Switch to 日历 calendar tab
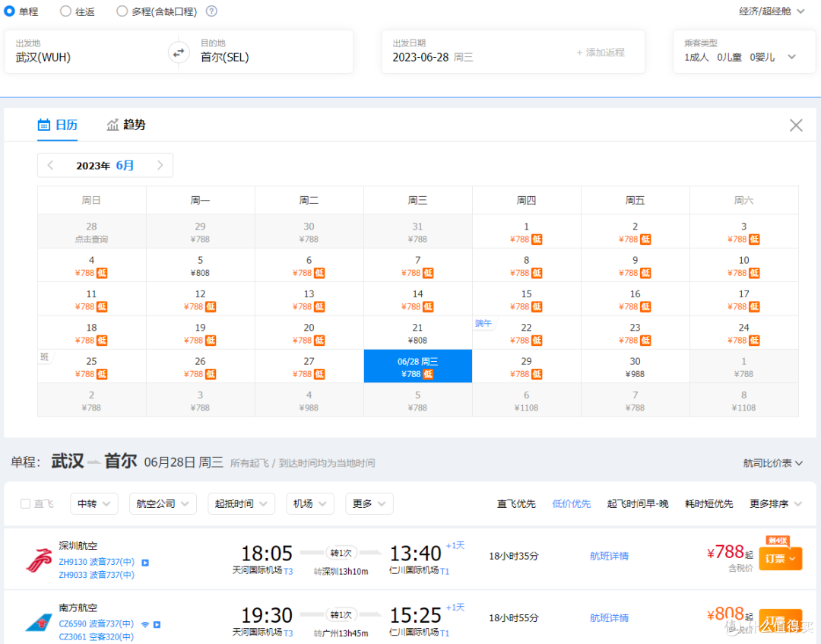The height and width of the screenshot is (644, 821). click(x=58, y=125)
